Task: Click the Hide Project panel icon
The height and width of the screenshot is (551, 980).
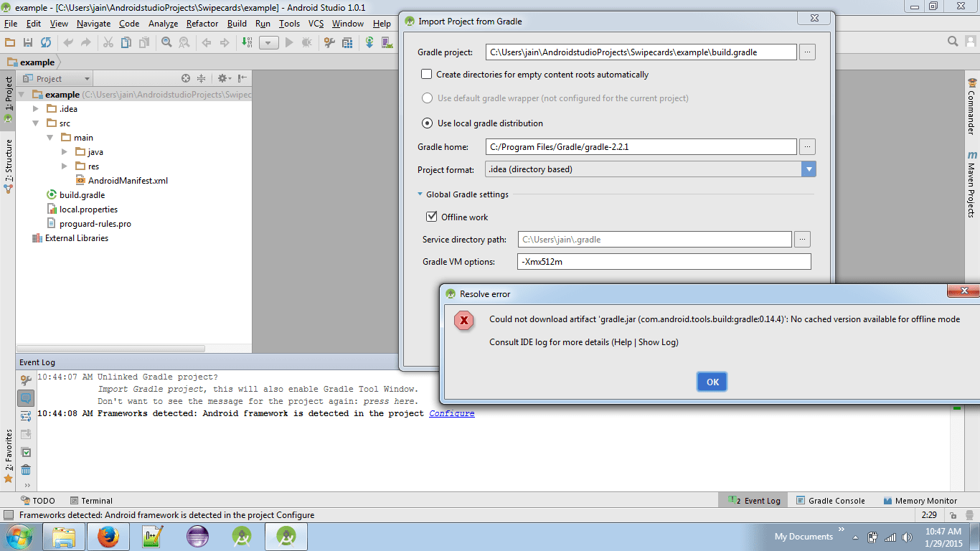Action: (242, 79)
